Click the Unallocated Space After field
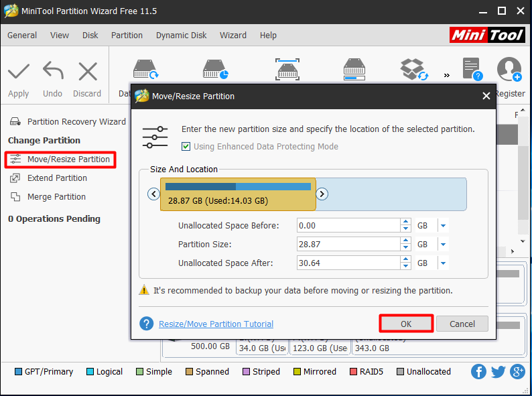This screenshot has width=532, height=396. 348,263
